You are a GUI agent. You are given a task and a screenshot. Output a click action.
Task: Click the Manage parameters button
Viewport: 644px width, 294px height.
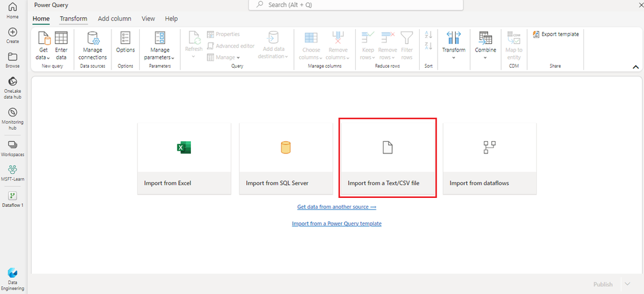(159, 46)
